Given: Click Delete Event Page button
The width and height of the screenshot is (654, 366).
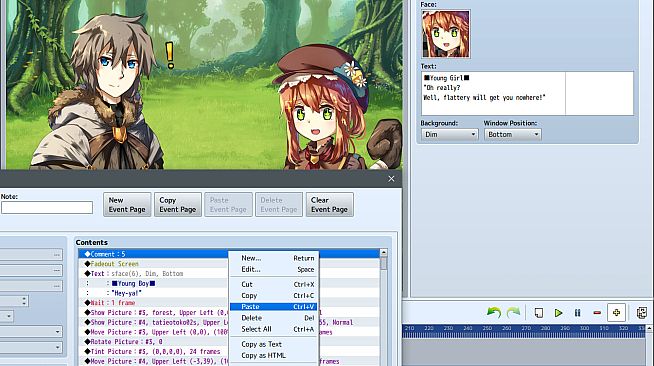Looking at the screenshot, I should 279,205.
